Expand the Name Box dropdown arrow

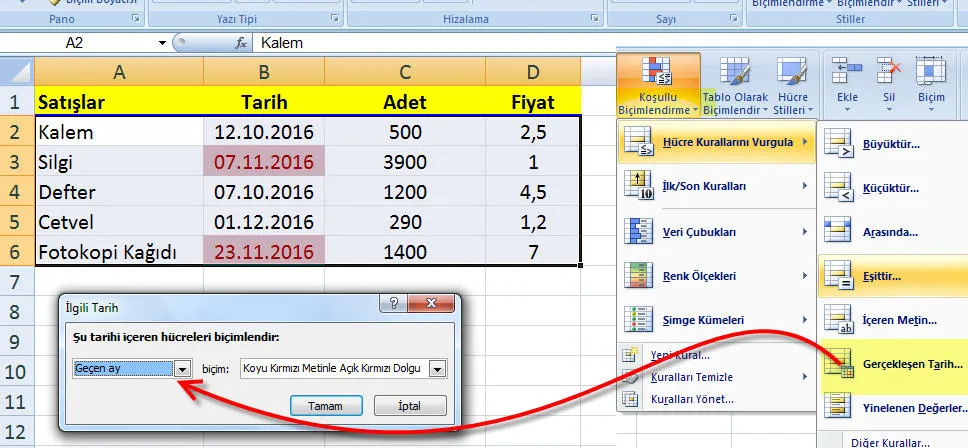163,44
